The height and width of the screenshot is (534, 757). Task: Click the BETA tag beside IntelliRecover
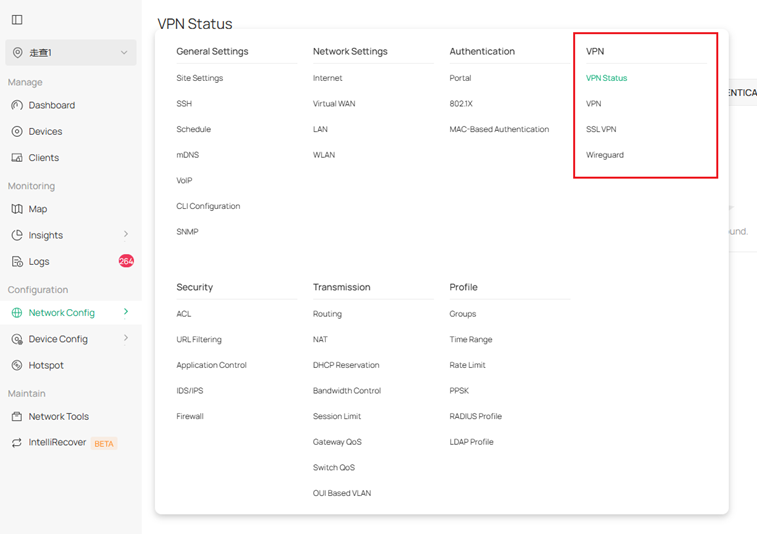(x=104, y=444)
